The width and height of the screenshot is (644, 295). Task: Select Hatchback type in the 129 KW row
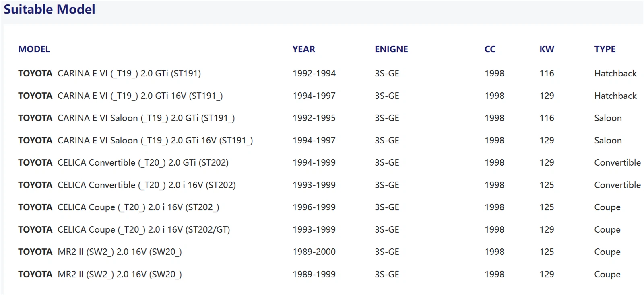tap(615, 96)
